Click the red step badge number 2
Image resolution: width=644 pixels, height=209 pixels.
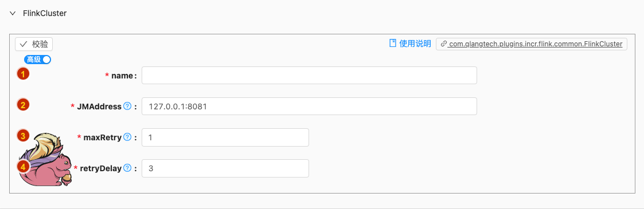[23, 104]
